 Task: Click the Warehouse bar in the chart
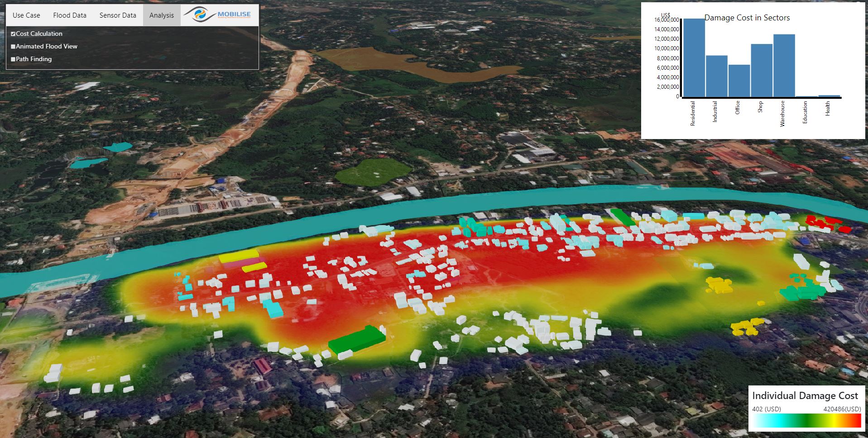point(784,66)
